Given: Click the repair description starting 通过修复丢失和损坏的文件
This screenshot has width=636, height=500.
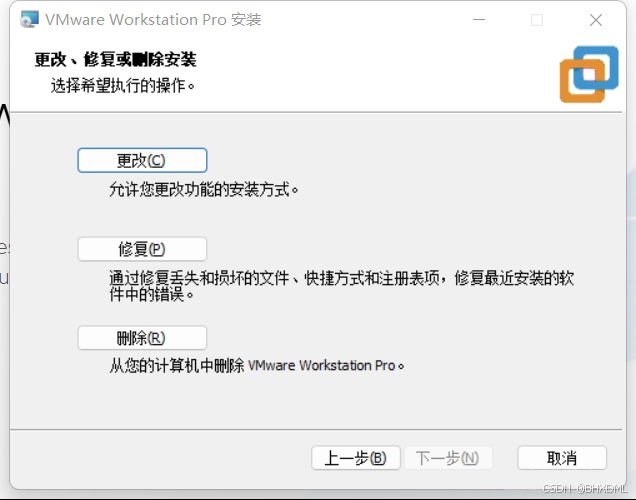Looking at the screenshot, I should click(342, 286).
